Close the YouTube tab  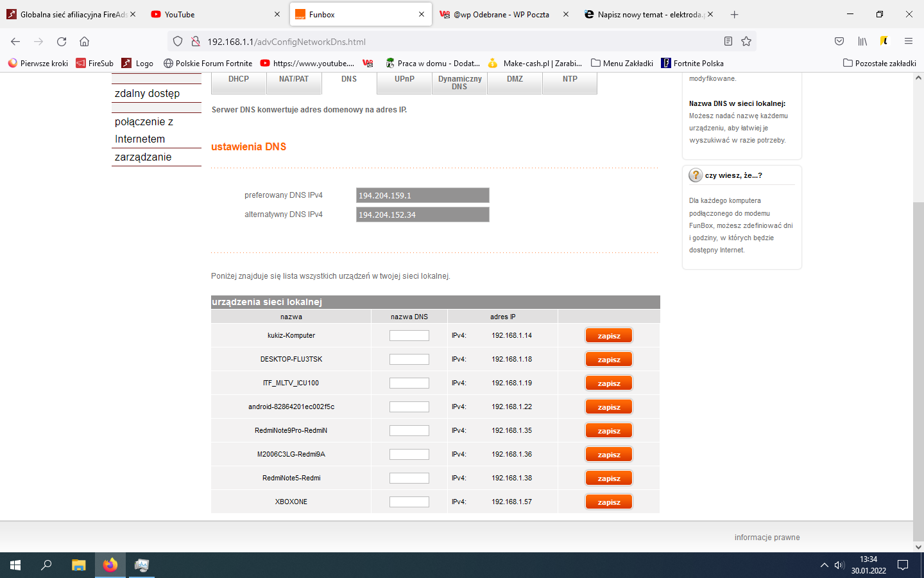coord(277,14)
